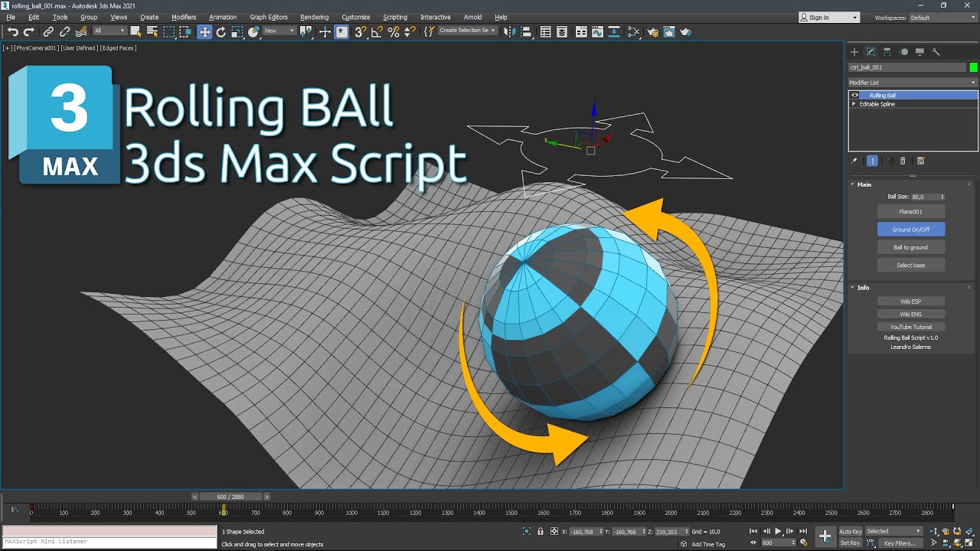
Task: Open the Modifiers menu
Action: (x=184, y=17)
